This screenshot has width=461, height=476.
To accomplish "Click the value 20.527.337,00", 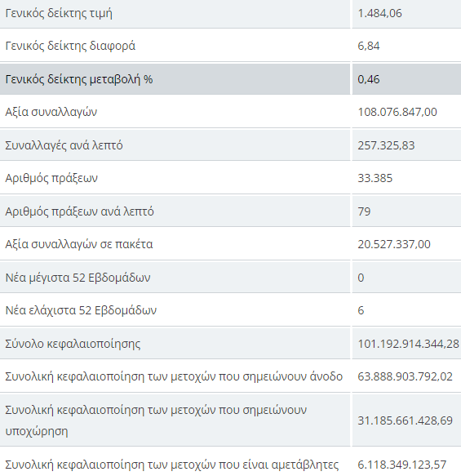I will tap(394, 244).
